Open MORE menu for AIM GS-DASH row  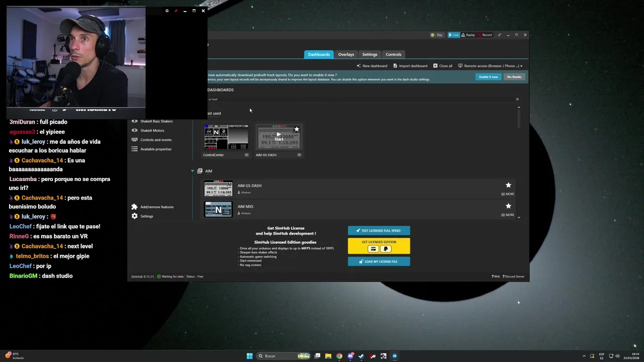click(507, 194)
